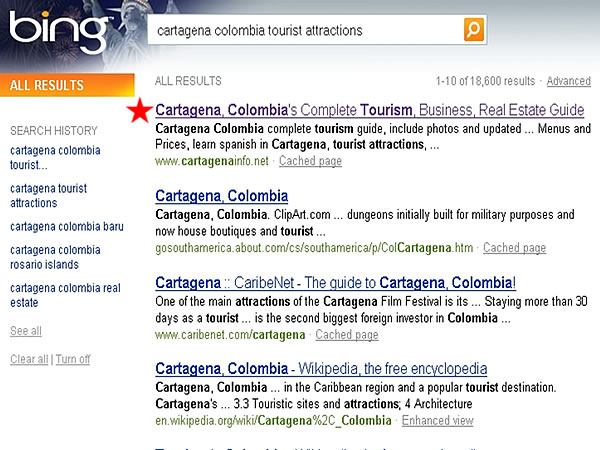This screenshot has width=600, height=450.
Task: Select the ALL RESULTS orange tab
Action: (66, 86)
